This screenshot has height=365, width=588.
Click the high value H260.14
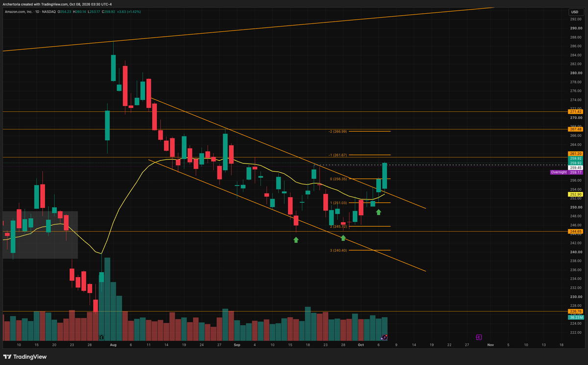78,12
